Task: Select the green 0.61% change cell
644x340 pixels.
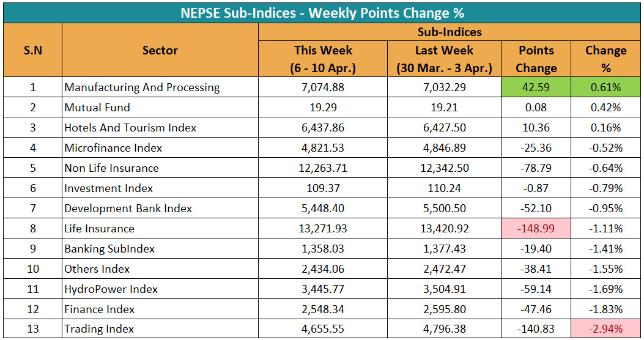Action: point(605,87)
